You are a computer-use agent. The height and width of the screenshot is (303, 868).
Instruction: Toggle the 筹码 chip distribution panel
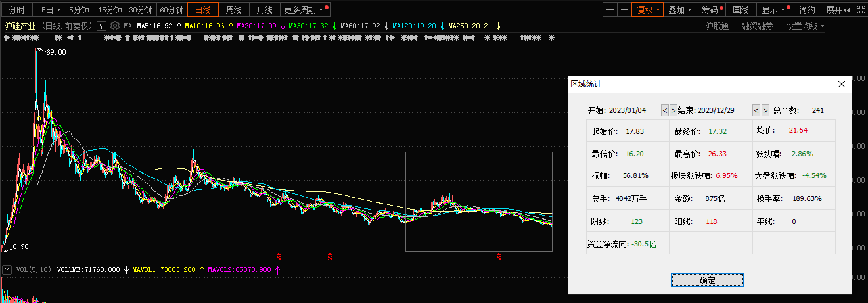pos(711,10)
